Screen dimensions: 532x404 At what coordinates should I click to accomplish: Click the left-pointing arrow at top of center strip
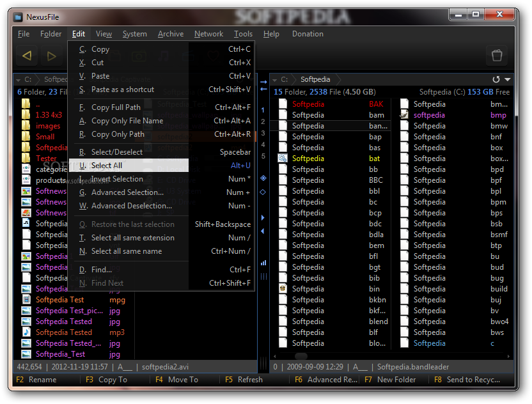263,89
